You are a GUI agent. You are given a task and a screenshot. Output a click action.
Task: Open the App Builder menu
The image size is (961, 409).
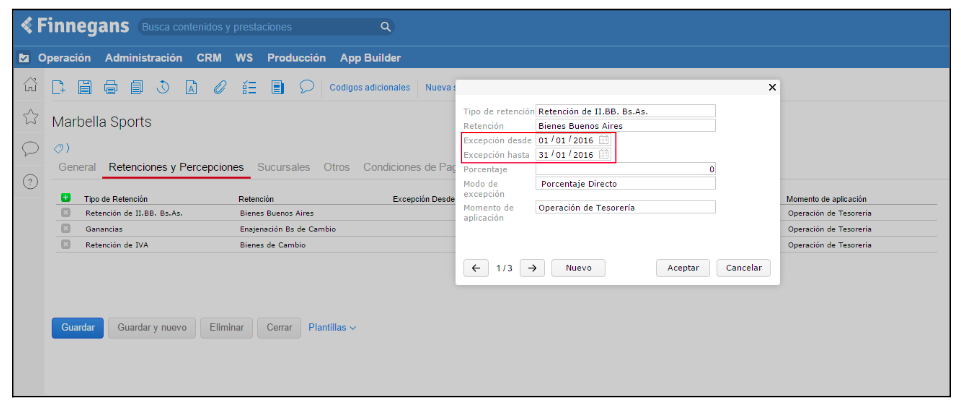[x=370, y=58]
